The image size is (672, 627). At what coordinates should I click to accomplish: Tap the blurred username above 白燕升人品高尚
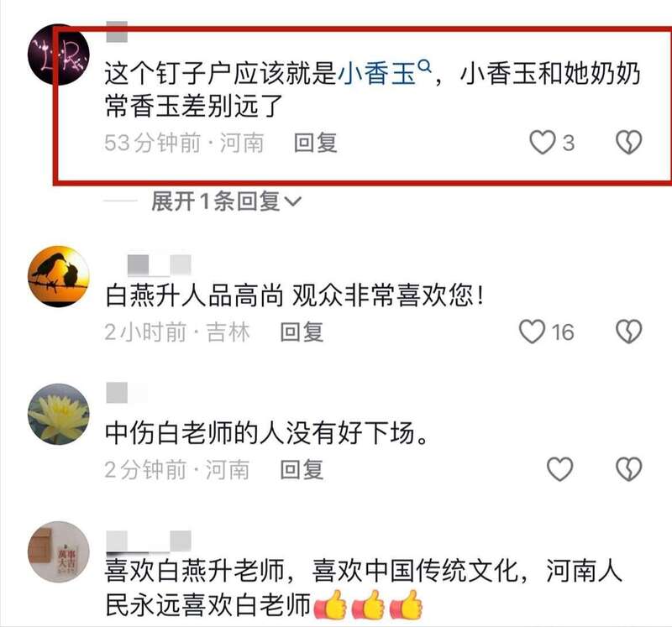(x=159, y=264)
